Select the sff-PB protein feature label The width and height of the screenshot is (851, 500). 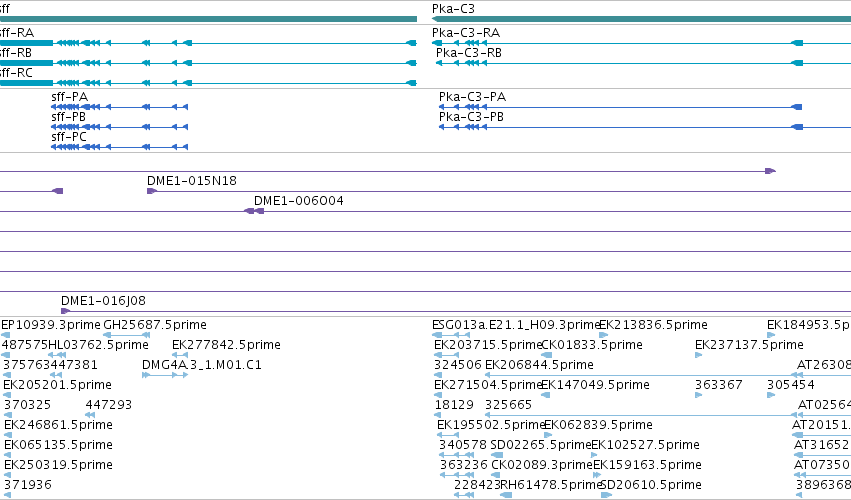(68, 117)
